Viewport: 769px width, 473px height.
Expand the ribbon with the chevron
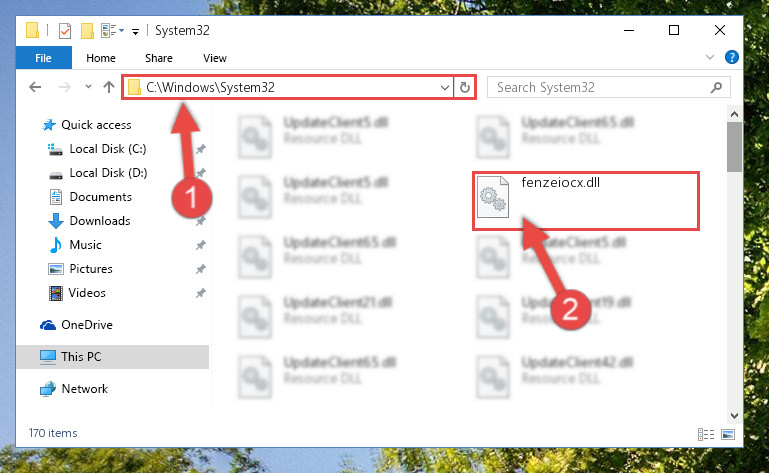pos(709,57)
